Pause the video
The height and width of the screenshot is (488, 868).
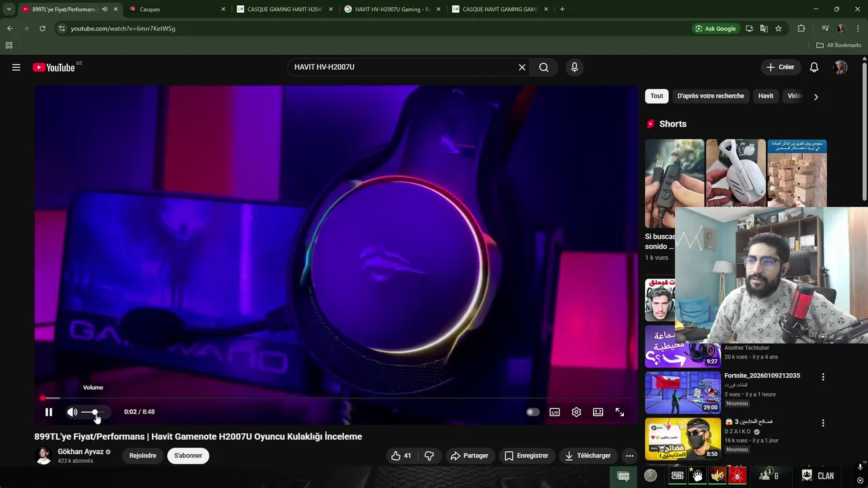coord(49,412)
